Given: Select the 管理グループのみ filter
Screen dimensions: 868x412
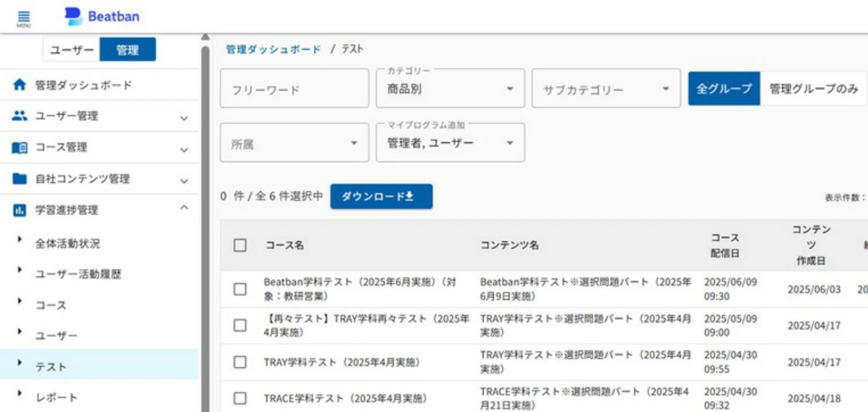Looking at the screenshot, I should pyautogui.click(x=814, y=88).
